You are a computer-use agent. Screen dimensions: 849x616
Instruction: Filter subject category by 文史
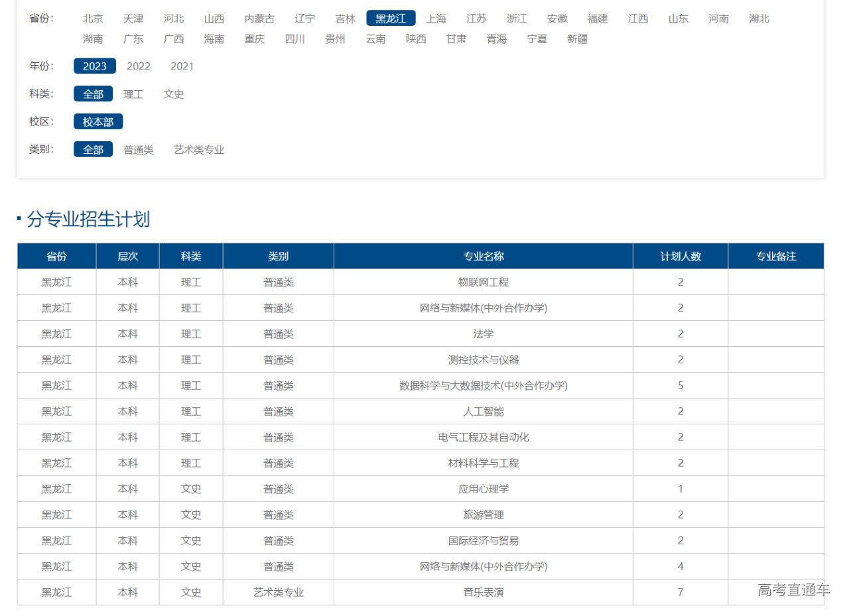(x=174, y=94)
